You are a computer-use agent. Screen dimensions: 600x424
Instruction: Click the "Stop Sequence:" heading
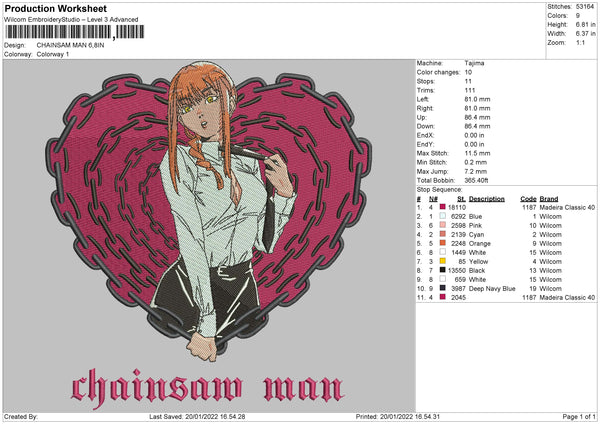[x=439, y=190]
